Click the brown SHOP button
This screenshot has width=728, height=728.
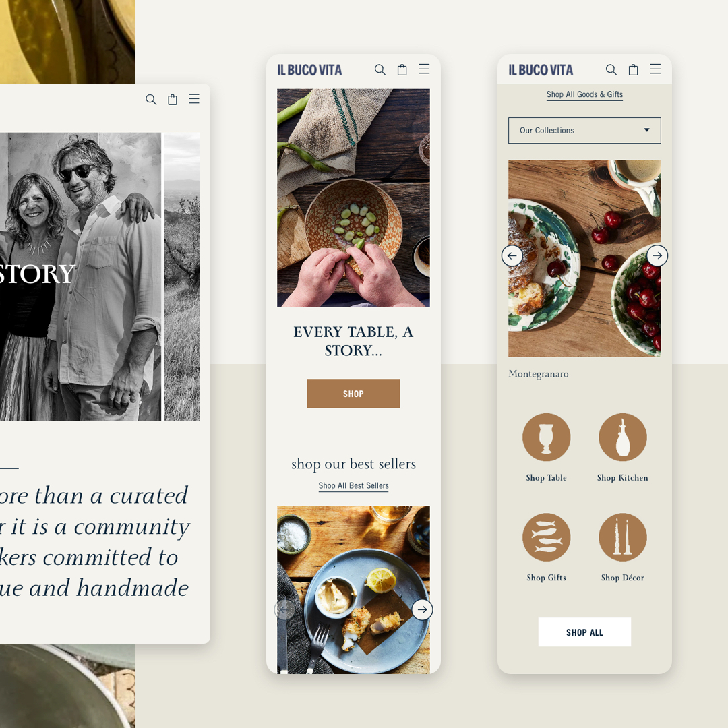[x=353, y=393]
